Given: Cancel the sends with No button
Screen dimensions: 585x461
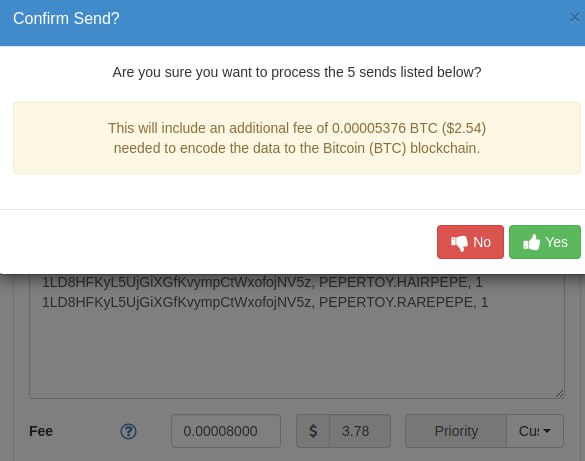Looking at the screenshot, I should (470, 242).
